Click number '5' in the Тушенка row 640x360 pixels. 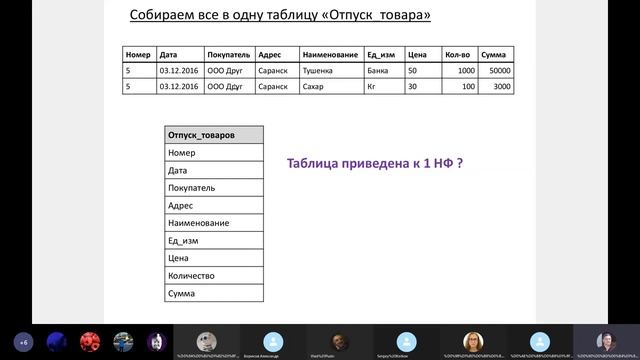pyautogui.click(x=139, y=70)
